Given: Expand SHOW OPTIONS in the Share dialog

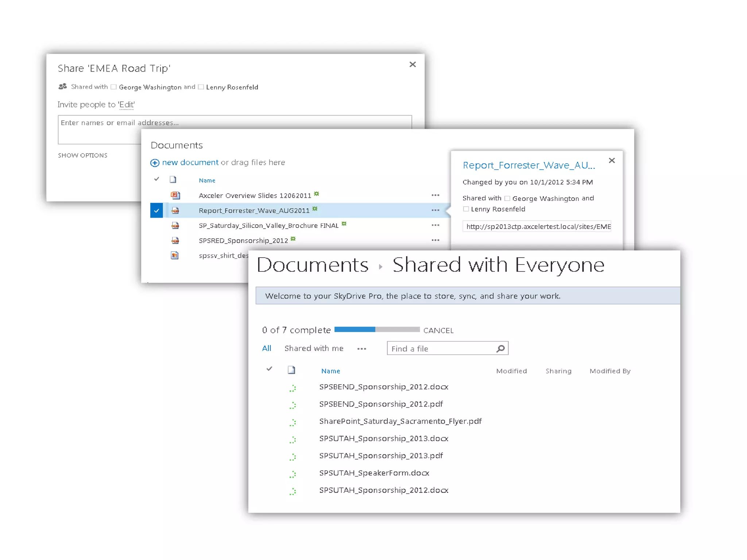Looking at the screenshot, I should click(x=82, y=155).
